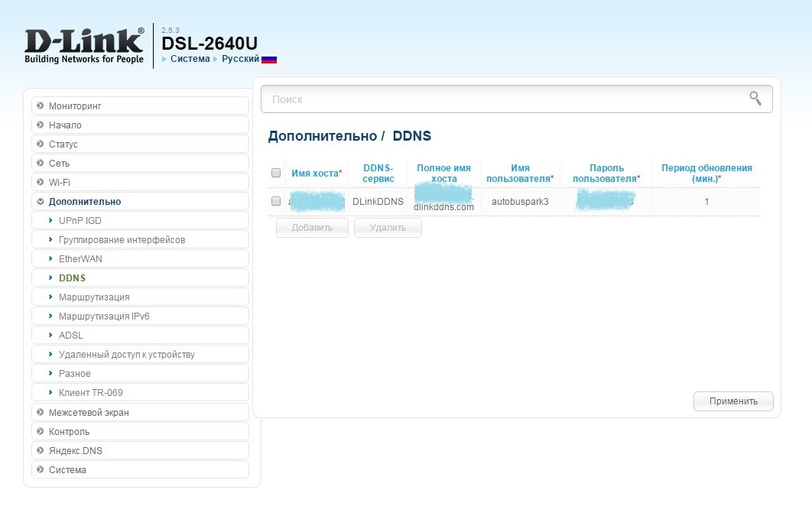The image size is (812, 529).
Task: Click the arrow icon beside Мониторинг
Action: click(x=40, y=105)
